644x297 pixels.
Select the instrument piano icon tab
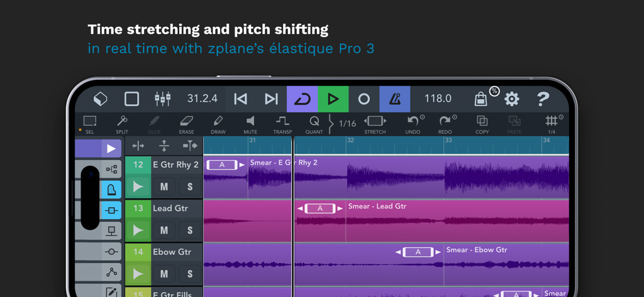[x=111, y=190]
